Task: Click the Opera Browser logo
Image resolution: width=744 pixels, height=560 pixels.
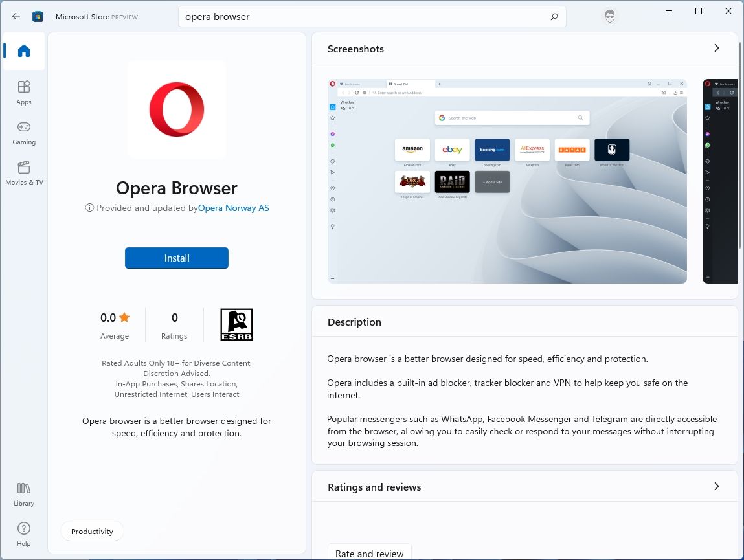Action: [x=177, y=109]
